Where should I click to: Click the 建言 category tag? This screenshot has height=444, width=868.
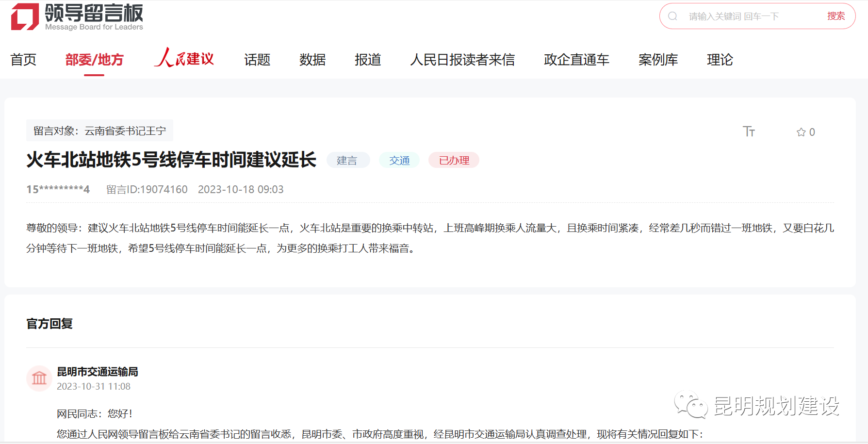pyautogui.click(x=347, y=160)
